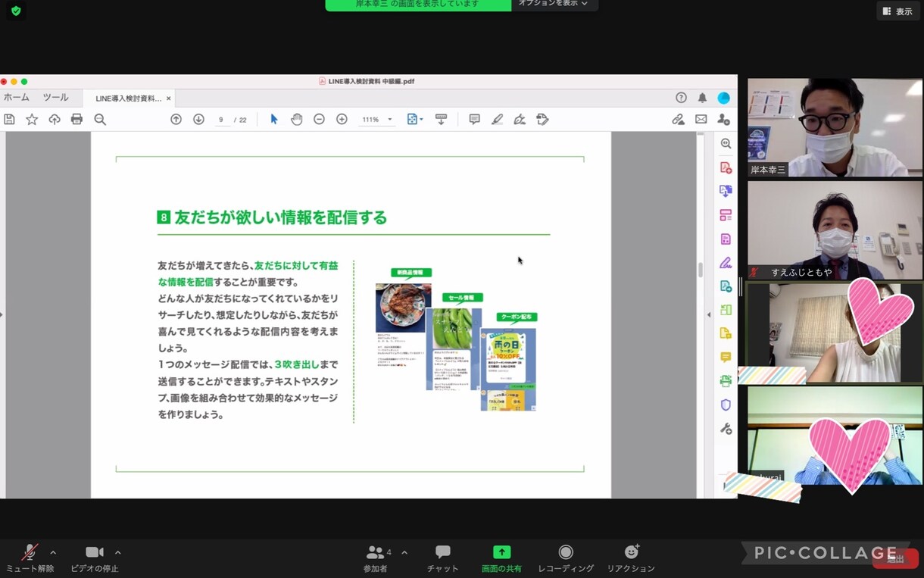Click the page number field showing 9
The image size is (924, 578).
point(221,120)
